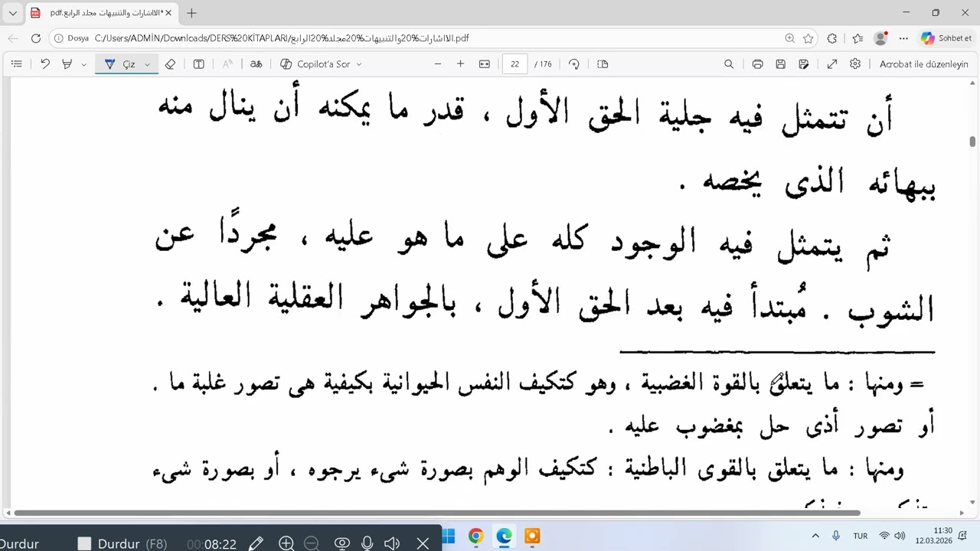Click the page view icon
The image size is (980, 551).
(x=603, y=64)
